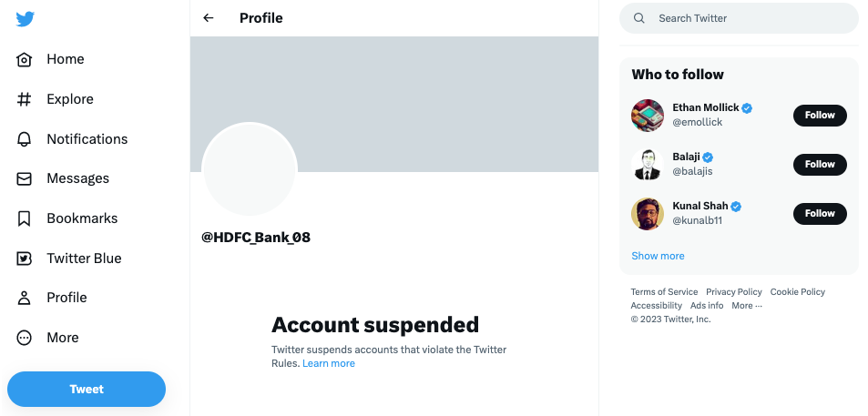Expand the footer More options

coord(746,306)
